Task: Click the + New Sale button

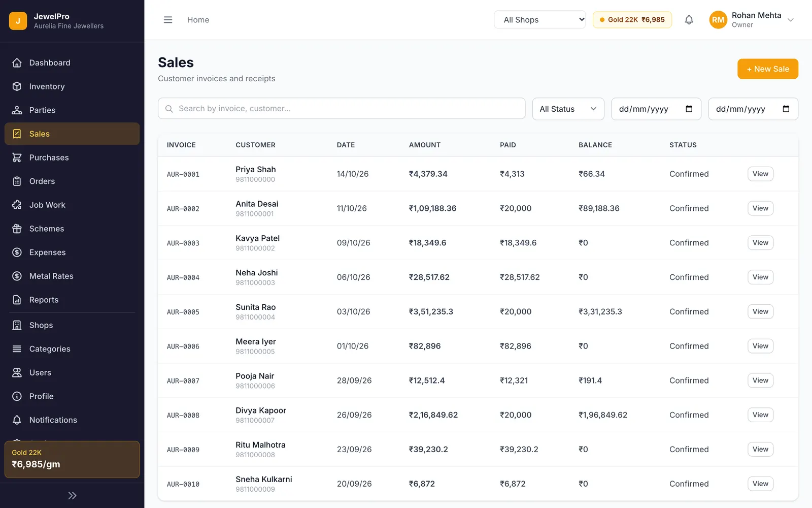Action: tap(767, 69)
